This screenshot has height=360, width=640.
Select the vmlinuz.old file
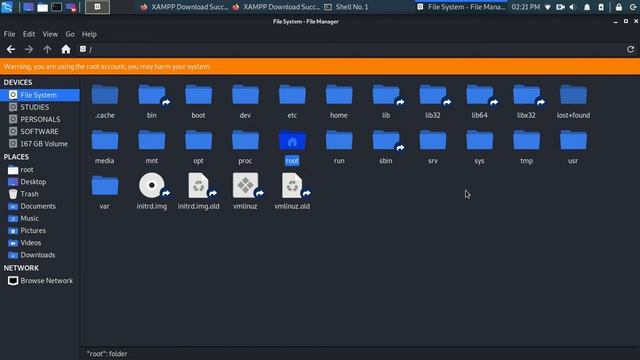292,186
